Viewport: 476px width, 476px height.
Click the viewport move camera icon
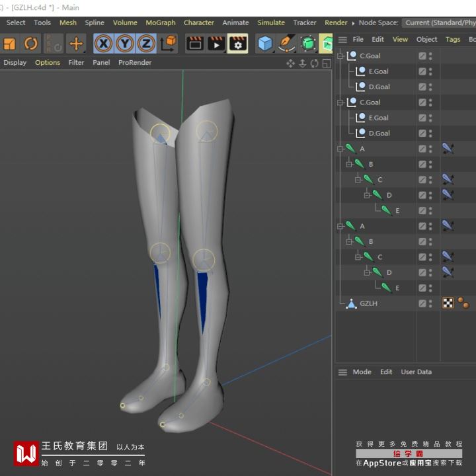click(x=290, y=63)
